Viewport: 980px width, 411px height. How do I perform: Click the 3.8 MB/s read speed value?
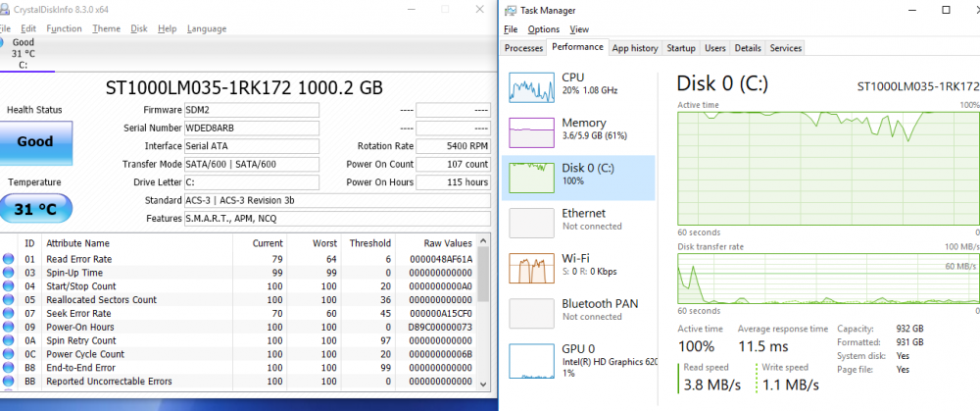(x=711, y=385)
